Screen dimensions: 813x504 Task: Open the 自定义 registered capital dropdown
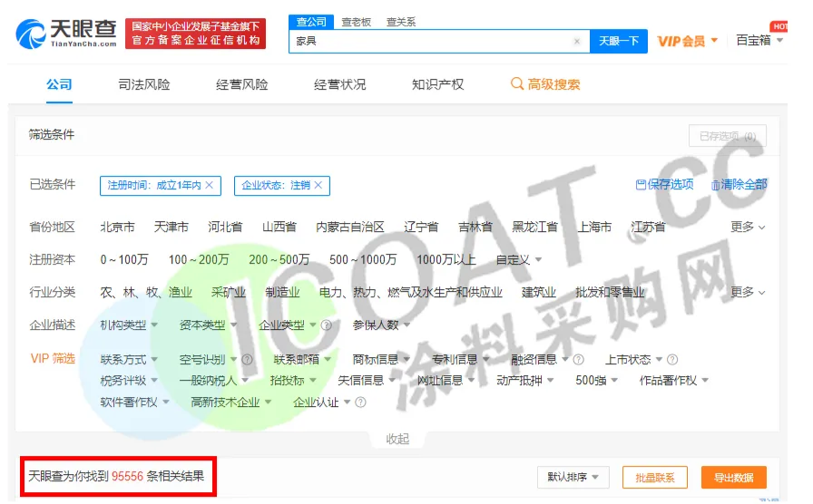click(x=519, y=260)
